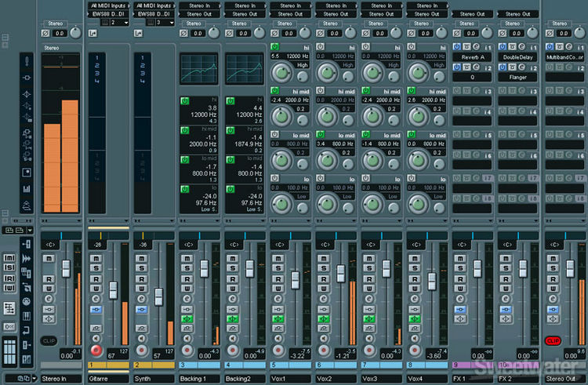Open Stereo In input routing on Vox1

point(290,5)
